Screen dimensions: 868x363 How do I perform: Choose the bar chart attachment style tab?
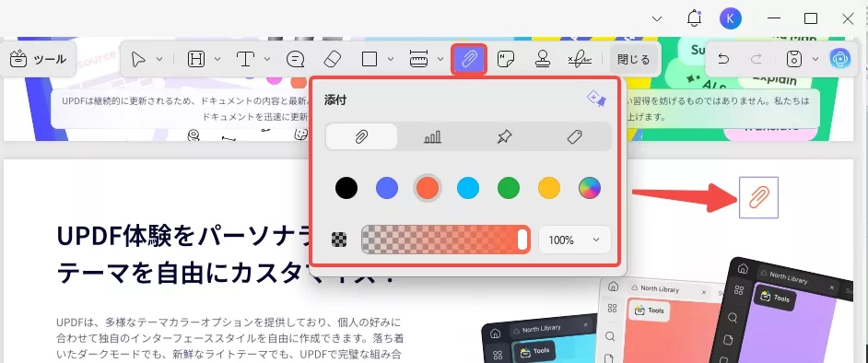pos(433,136)
